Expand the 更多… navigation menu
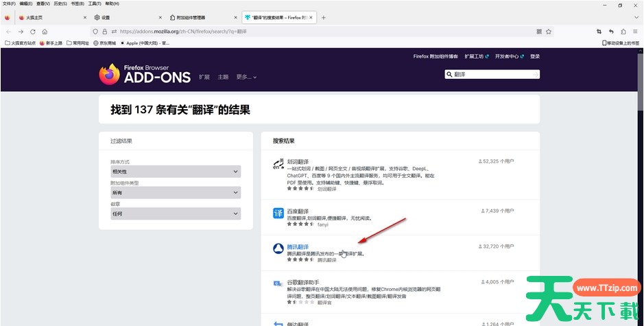 click(x=246, y=77)
